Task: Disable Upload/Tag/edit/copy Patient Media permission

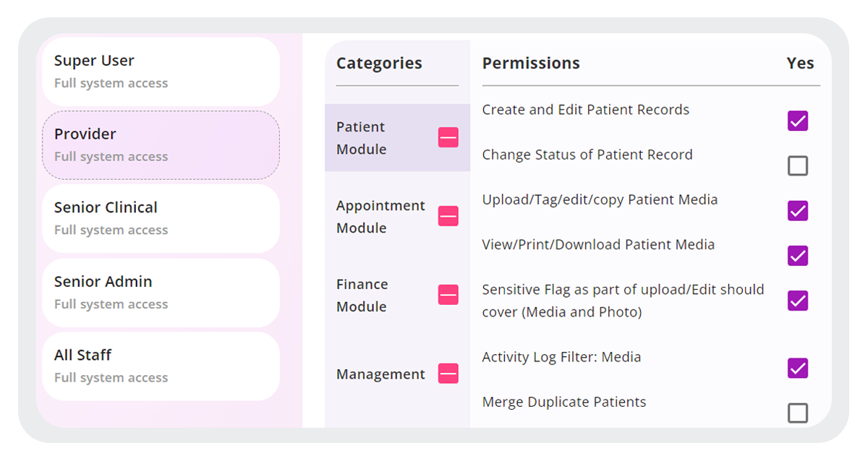Action: tap(798, 210)
